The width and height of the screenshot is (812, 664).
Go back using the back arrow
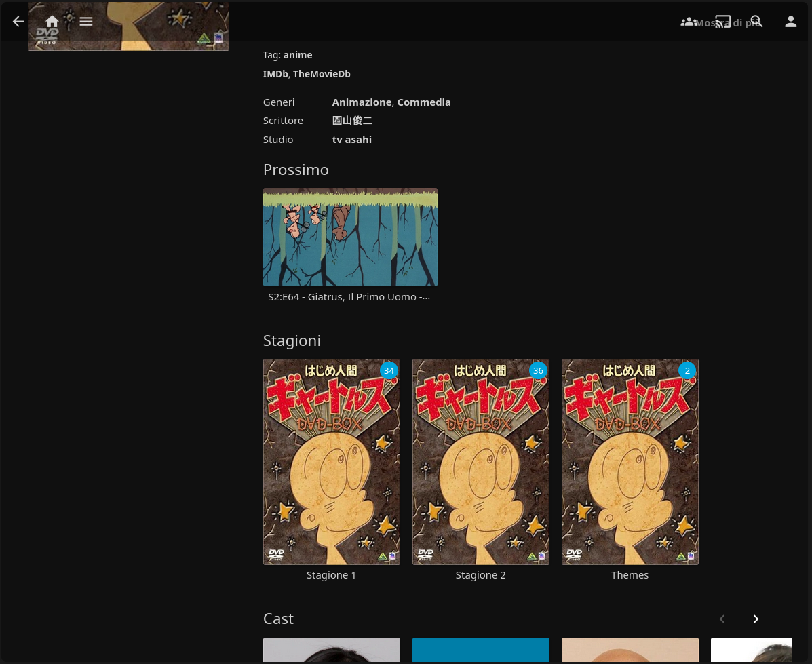(18, 22)
